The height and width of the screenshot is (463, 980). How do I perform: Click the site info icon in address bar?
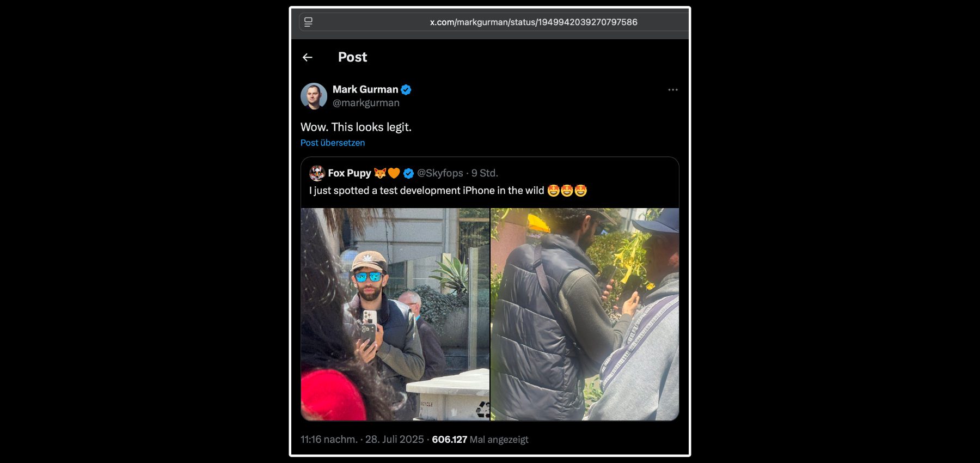point(308,22)
